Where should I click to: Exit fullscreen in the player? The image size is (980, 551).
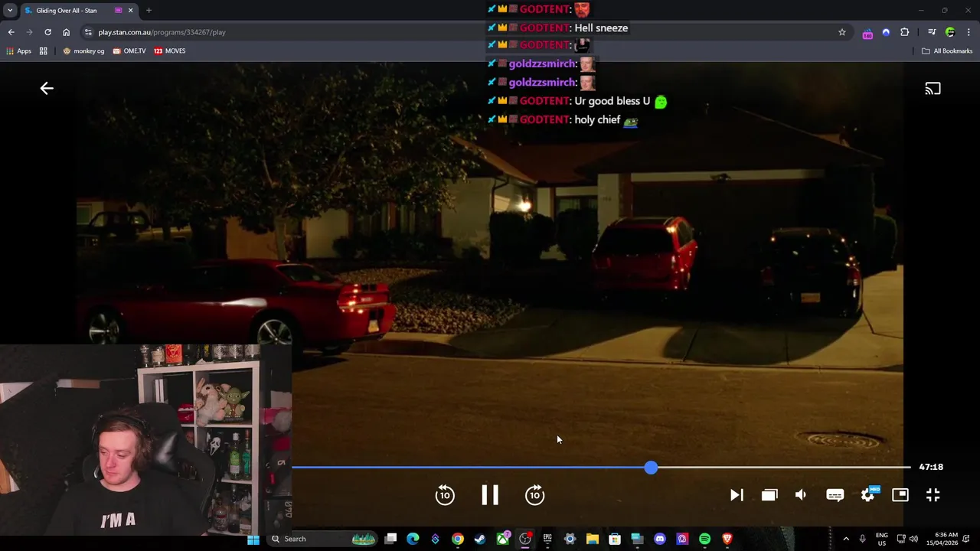pyautogui.click(x=933, y=495)
